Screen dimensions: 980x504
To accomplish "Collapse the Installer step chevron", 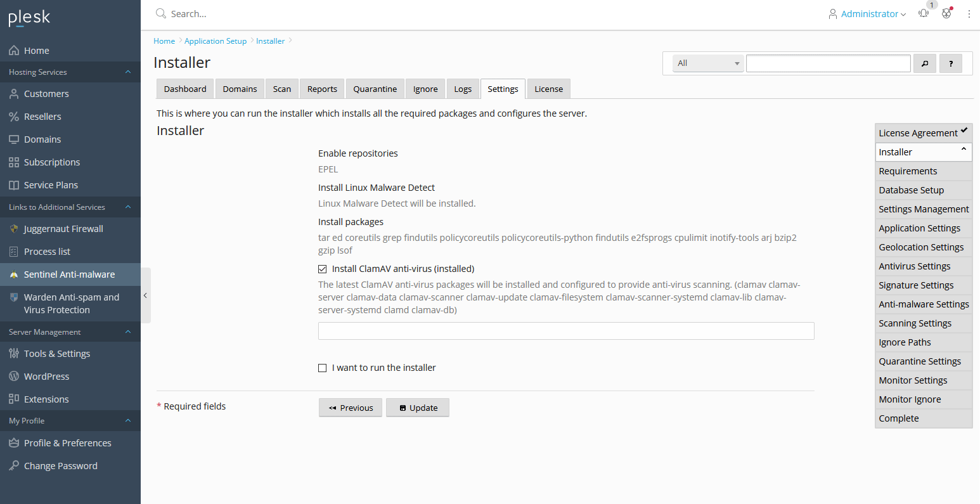I will pyautogui.click(x=964, y=150).
